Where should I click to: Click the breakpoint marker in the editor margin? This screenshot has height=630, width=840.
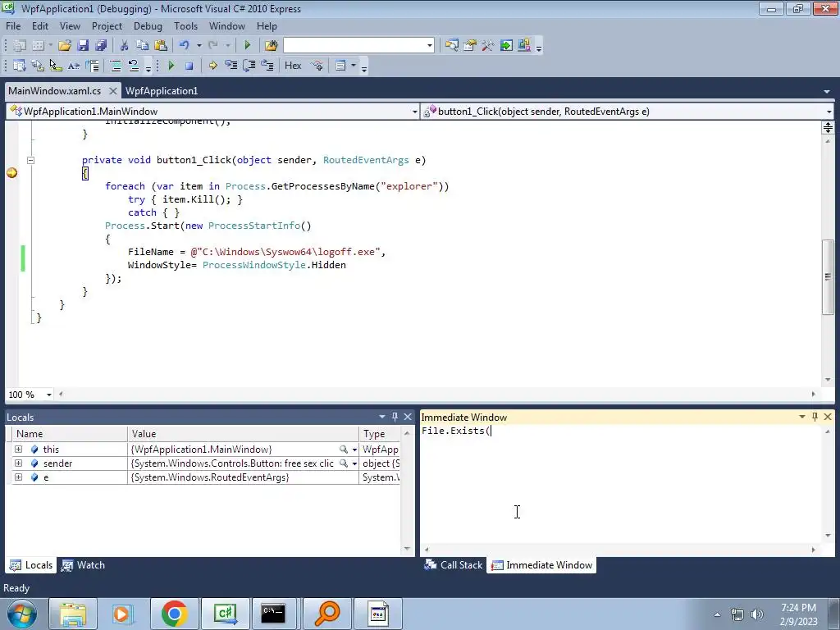coord(11,173)
